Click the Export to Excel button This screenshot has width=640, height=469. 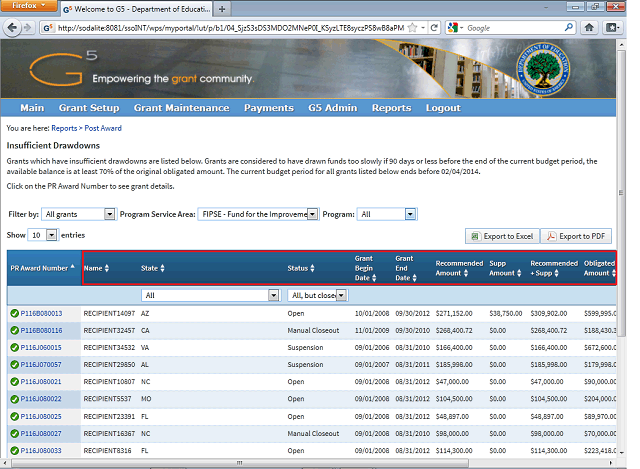502,236
